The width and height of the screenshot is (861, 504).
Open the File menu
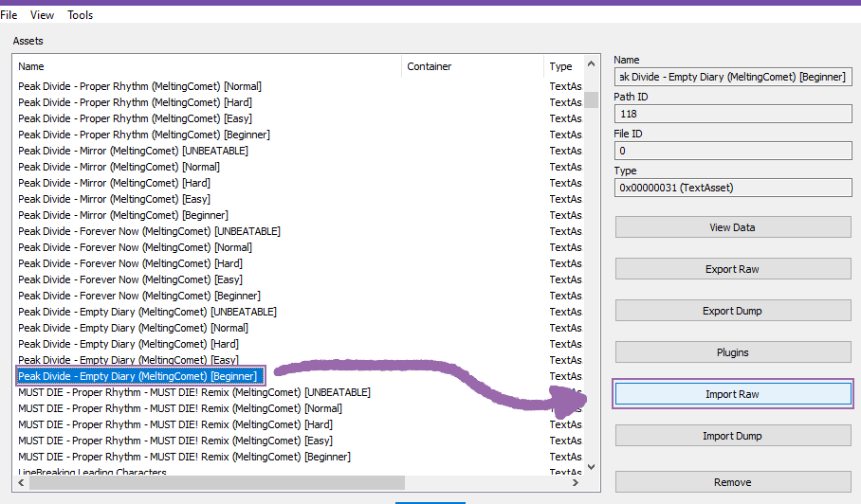9,15
